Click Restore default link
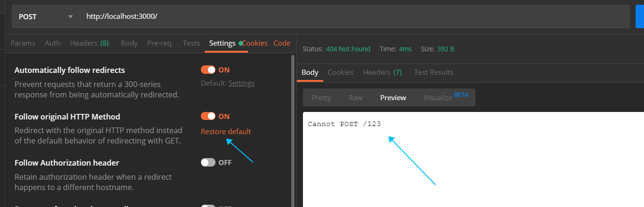Image resolution: width=644 pixels, height=207 pixels. click(226, 131)
